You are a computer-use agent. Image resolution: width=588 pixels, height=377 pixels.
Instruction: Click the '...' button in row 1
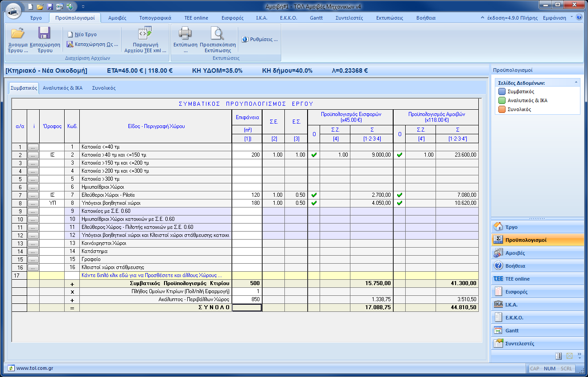(x=33, y=147)
